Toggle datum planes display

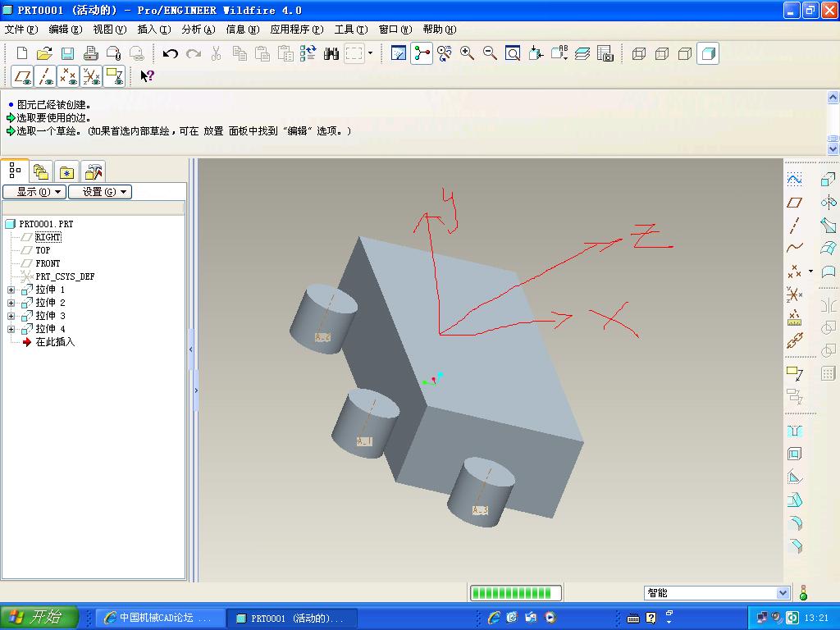tap(22, 76)
